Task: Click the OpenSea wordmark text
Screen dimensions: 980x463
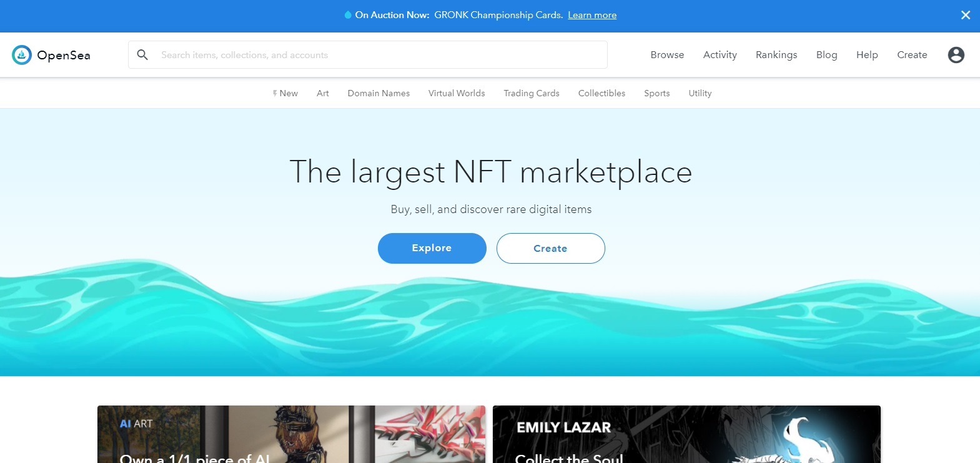Action: (64, 55)
